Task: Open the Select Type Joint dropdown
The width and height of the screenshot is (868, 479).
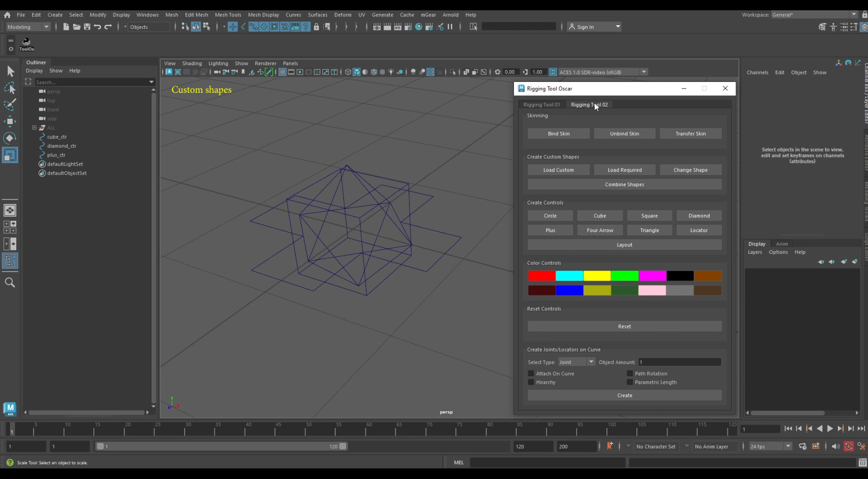Action: click(x=591, y=362)
